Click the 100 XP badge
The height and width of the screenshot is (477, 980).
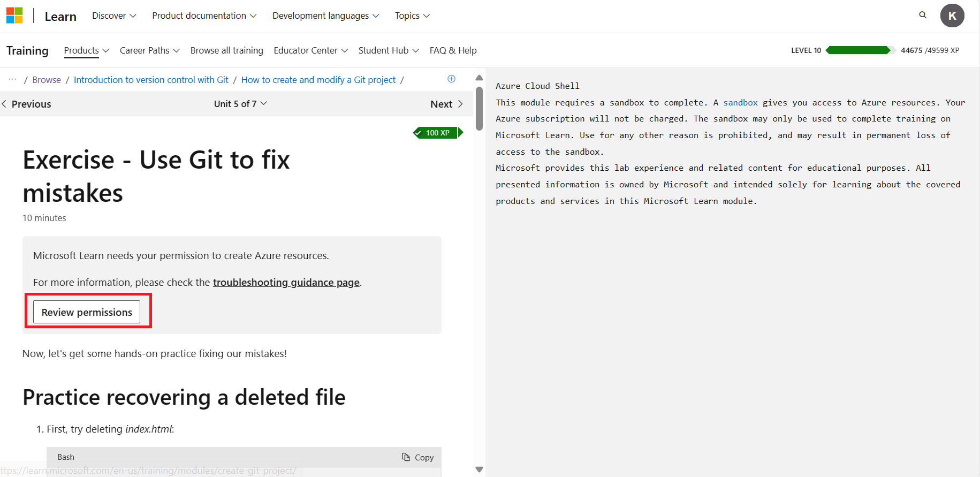pyautogui.click(x=438, y=133)
